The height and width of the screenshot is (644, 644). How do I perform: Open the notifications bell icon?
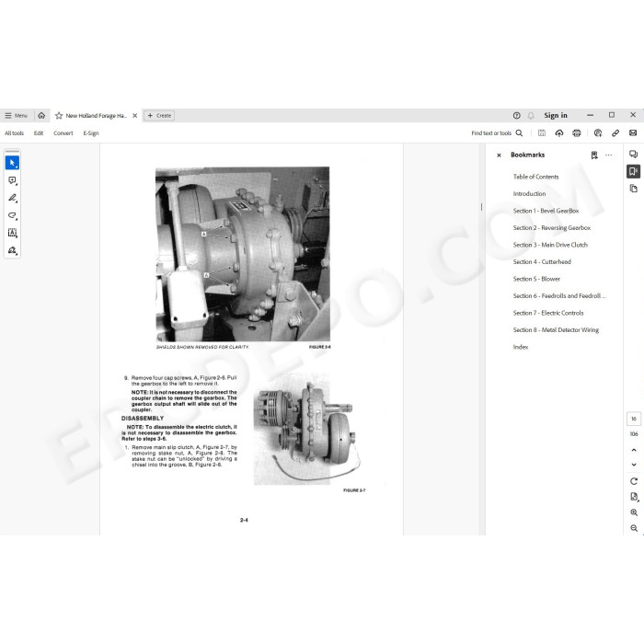click(x=531, y=115)
